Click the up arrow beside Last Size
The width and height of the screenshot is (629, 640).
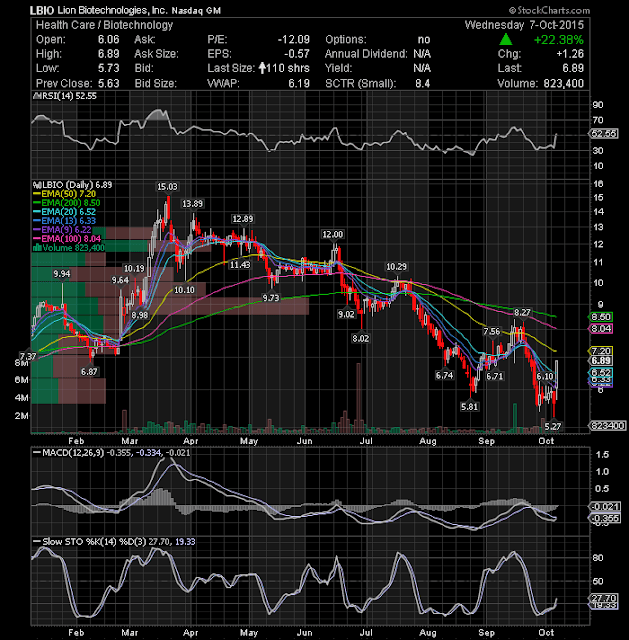click(x=262, y=68)
